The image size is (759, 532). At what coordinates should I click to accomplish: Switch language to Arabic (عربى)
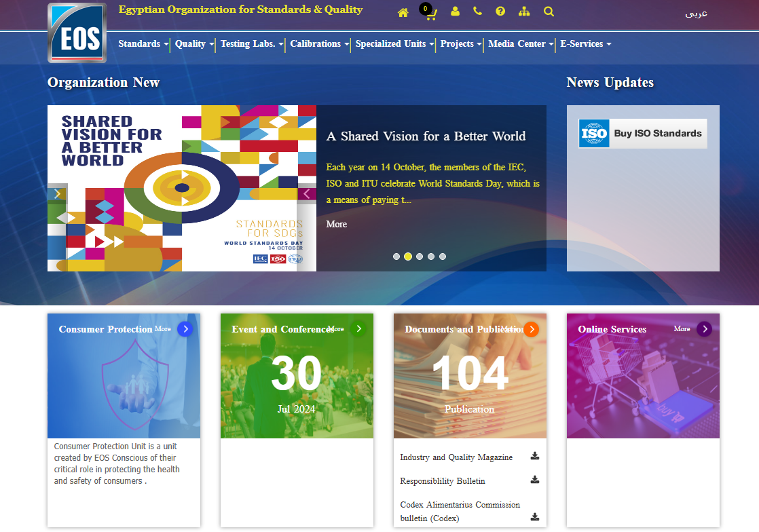click(x=696, y=14)
